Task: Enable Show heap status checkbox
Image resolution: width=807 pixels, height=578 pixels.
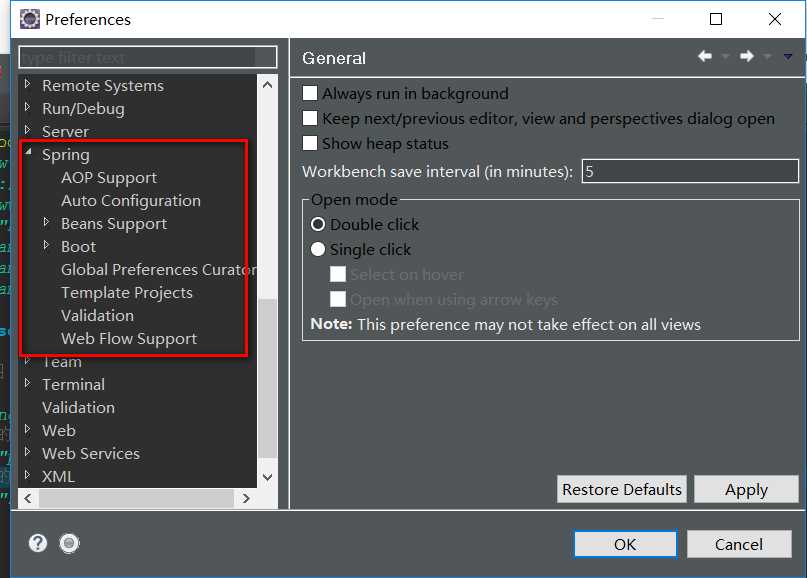Action: point(310,143)
